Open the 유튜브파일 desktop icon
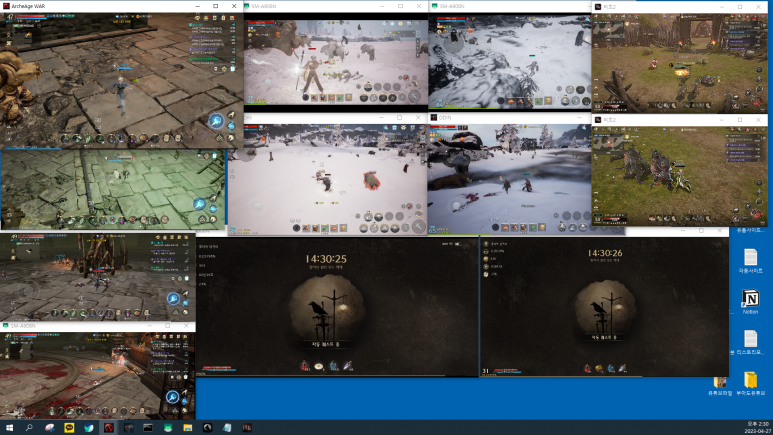The width and height of the screenshot is (773, 435). pos(720,386)
